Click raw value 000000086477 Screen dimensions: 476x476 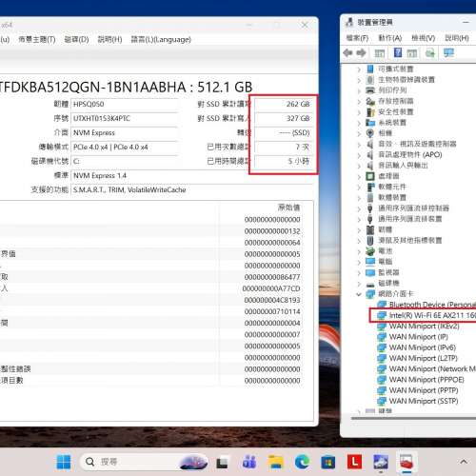click(272, 277)
